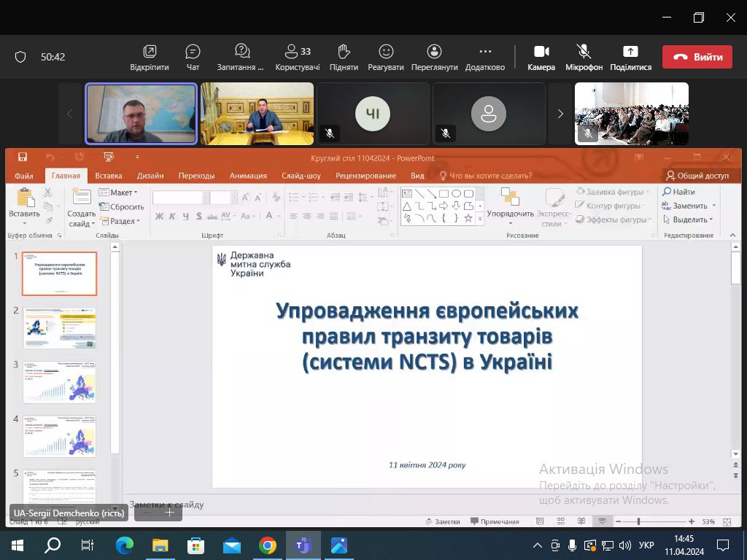Click the Вийти leave meeting button
This screenshot has height=560, width=747.
697,57
